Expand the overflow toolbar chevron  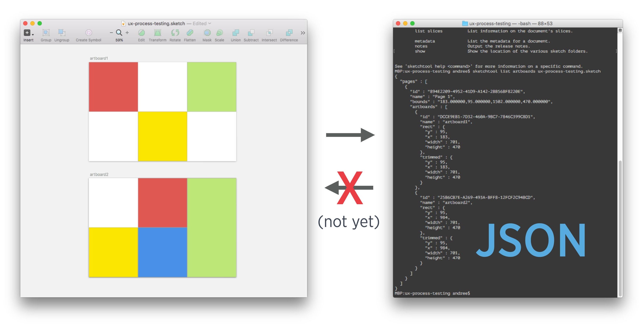pos(303,33)
